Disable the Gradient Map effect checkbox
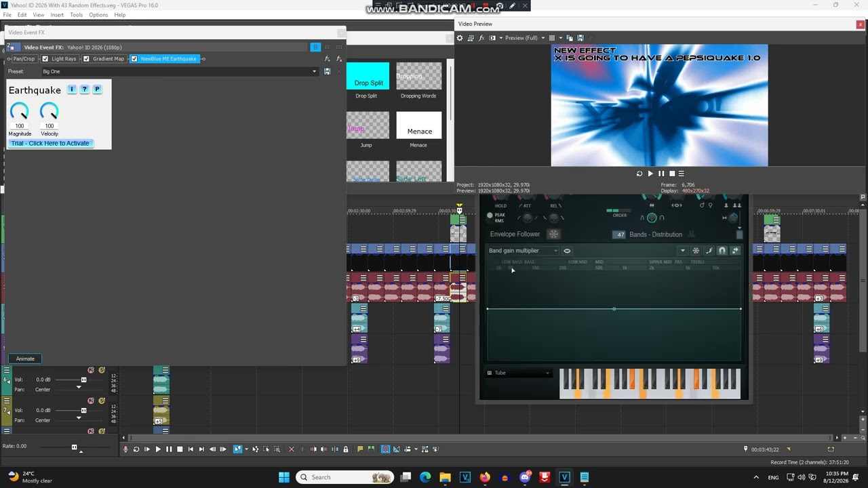Screen dimensions: 868x488 point(86,59)
